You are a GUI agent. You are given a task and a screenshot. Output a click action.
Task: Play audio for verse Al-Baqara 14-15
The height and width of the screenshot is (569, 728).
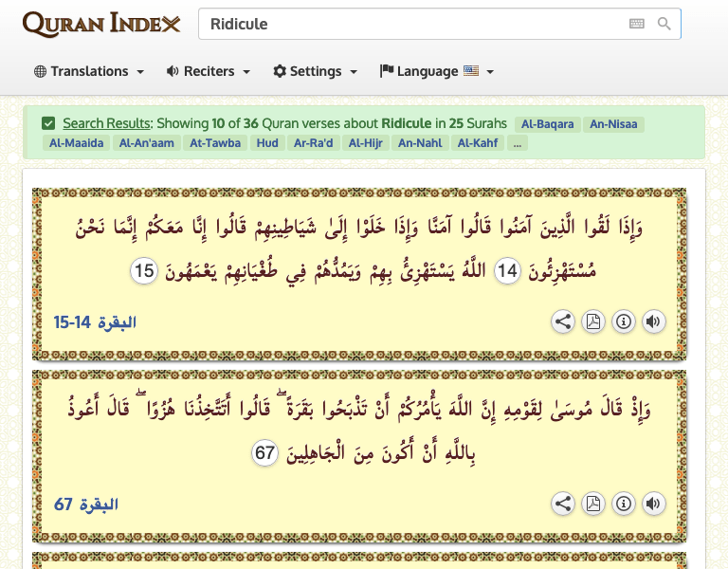click(x=653, y=321)
